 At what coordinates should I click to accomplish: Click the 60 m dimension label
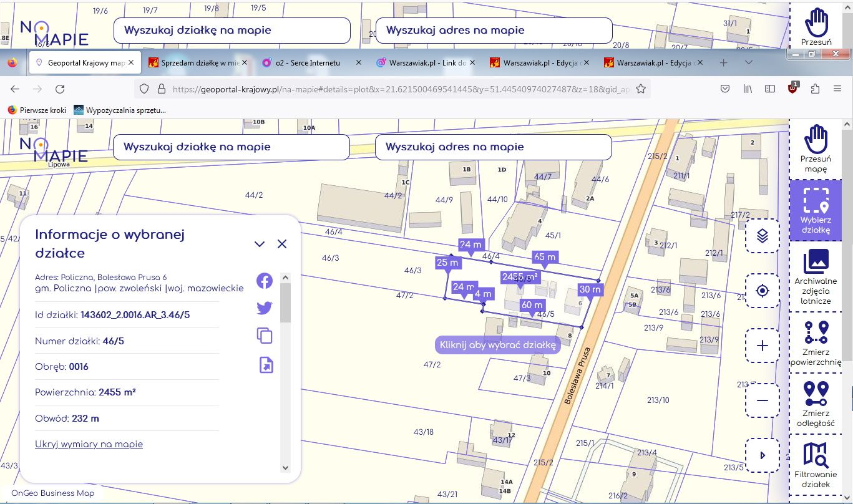pos(533,305)
